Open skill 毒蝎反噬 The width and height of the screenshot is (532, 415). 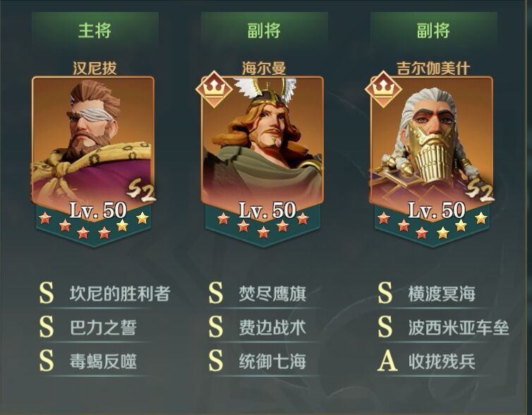(x=88, y=361)
